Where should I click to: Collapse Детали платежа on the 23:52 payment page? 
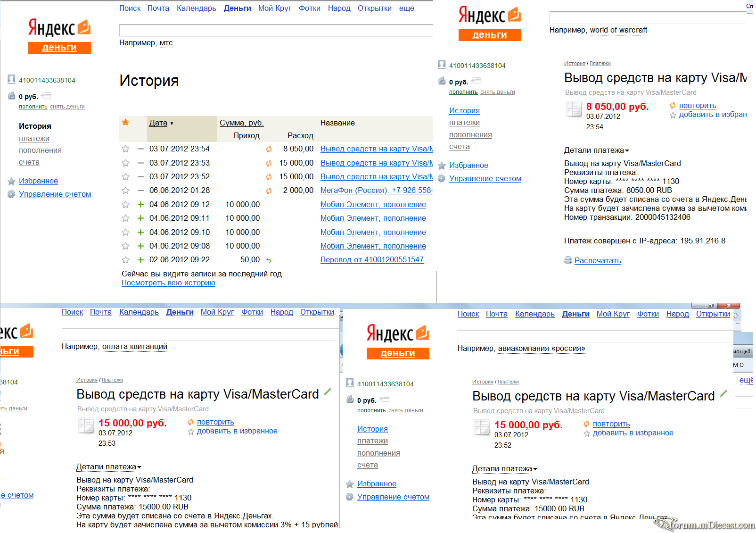click(504, 469)
